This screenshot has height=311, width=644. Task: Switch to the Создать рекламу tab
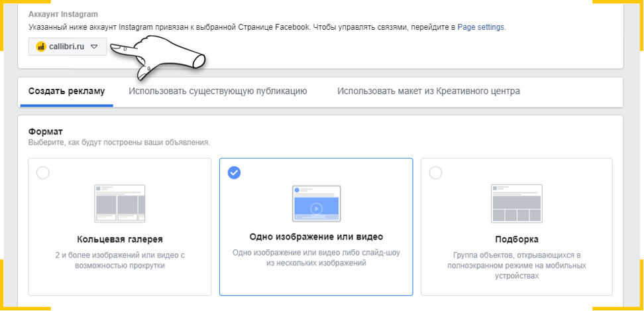(x=66, y=92)
